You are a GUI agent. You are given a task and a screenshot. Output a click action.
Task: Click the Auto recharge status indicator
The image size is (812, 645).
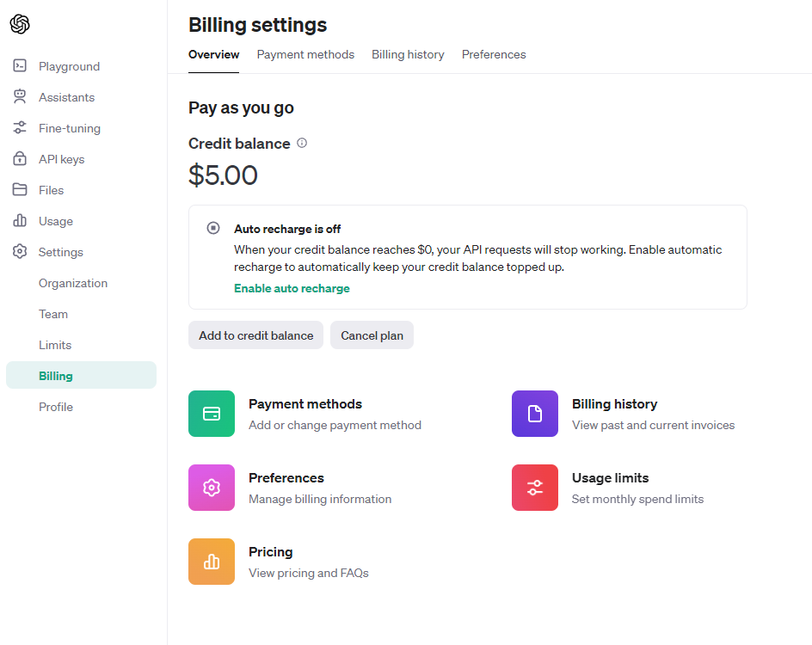click(x=212, y=228)
